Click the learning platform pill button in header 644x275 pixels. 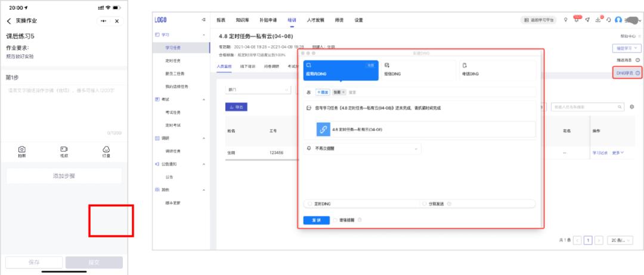[x=538, y=20]
